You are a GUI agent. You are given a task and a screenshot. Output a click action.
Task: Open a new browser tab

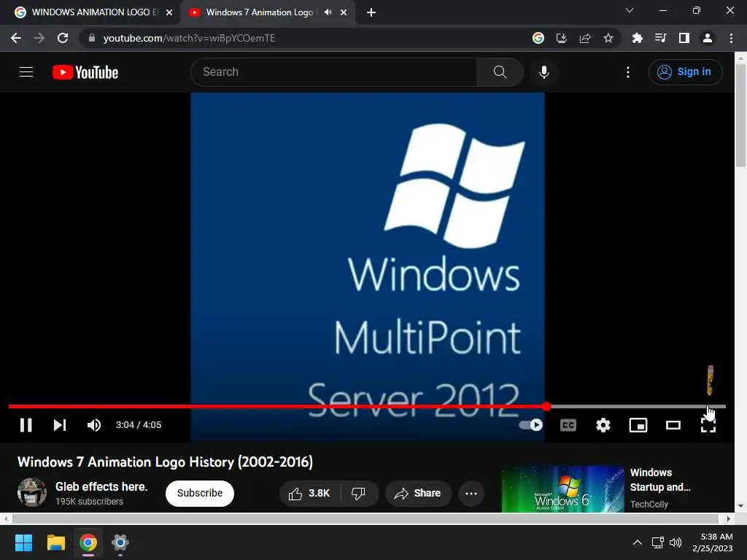pyautogui.click(x=371, y=12)
